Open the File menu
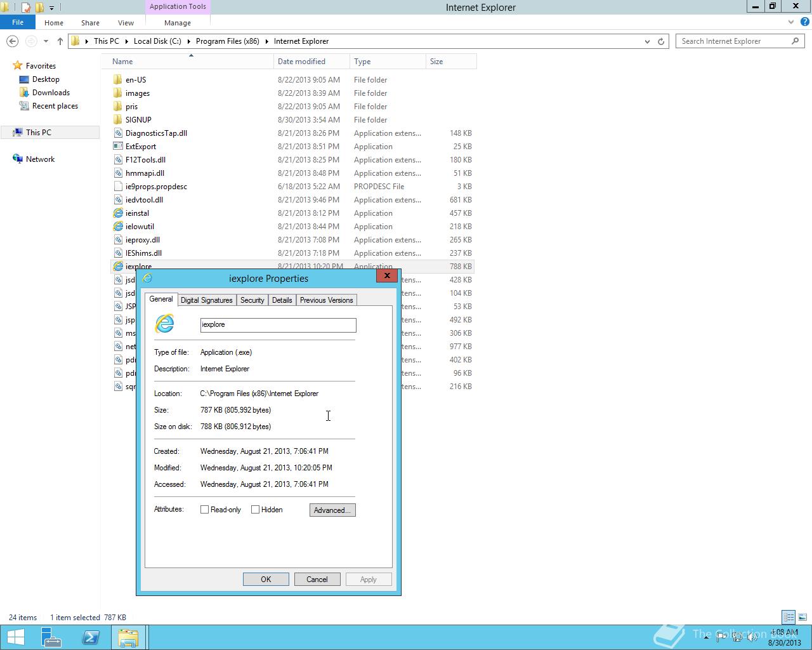This screenshot has height=650, width=812. point(18,22)
